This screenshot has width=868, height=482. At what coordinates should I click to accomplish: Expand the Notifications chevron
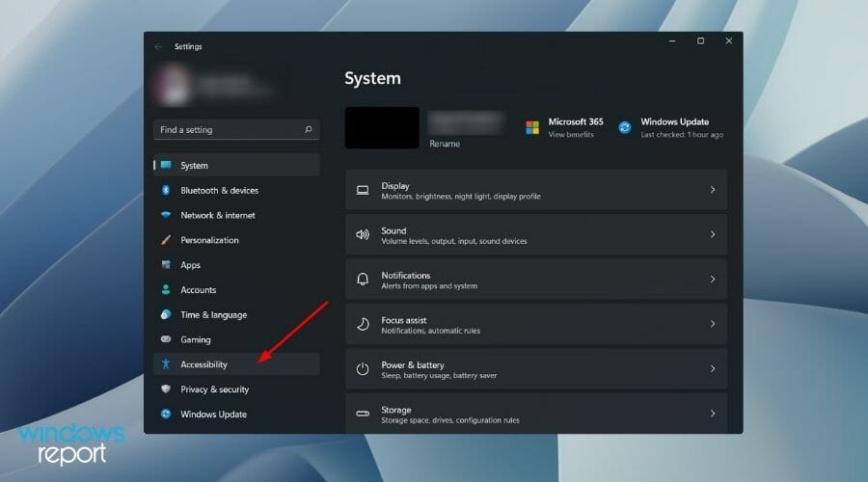pyautogui.click(x=713, y=280)
